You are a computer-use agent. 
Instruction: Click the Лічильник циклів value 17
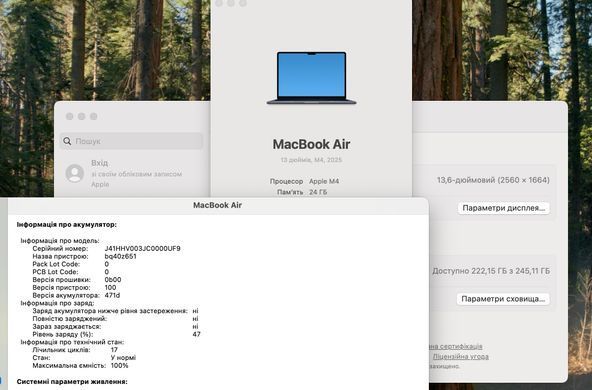click(114, 350)
